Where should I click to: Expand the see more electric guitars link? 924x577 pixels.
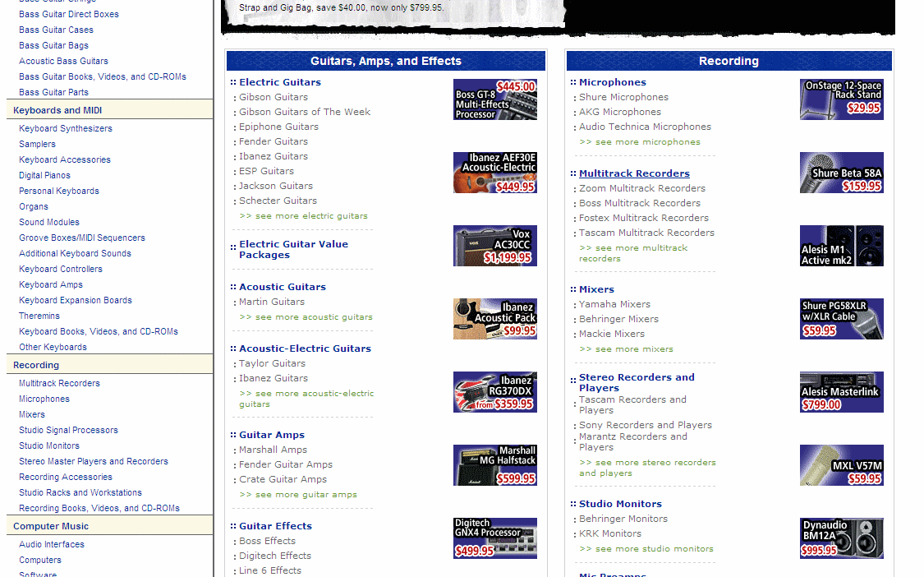tap(303, 216)
